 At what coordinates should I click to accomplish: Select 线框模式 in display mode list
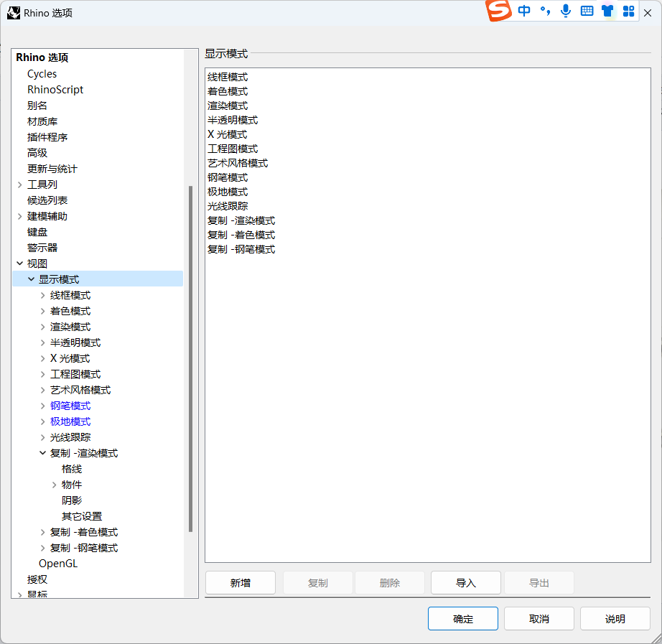click(228, 77)
